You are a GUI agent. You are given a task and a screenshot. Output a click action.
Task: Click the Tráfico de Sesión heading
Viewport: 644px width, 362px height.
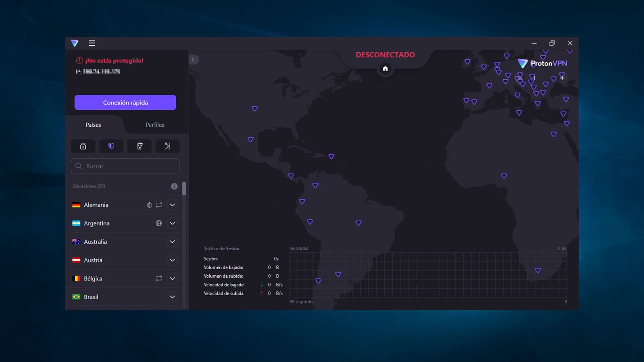222,248
